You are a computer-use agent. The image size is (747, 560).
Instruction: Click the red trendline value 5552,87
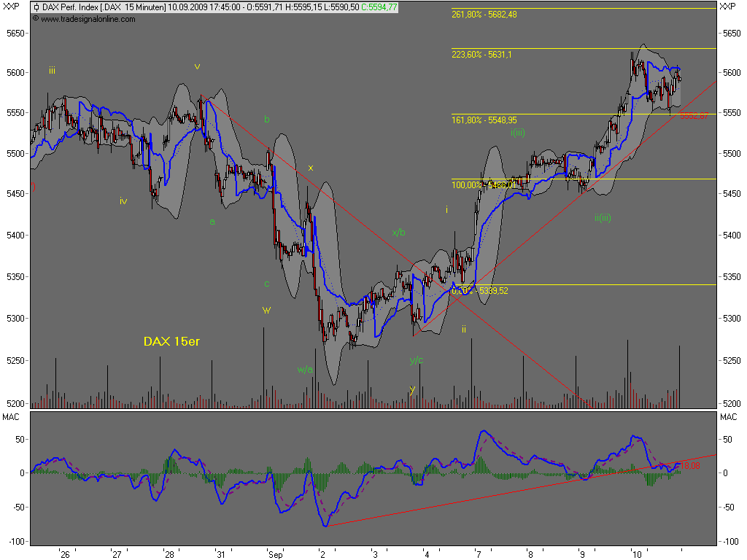click(x=694, y=116)
